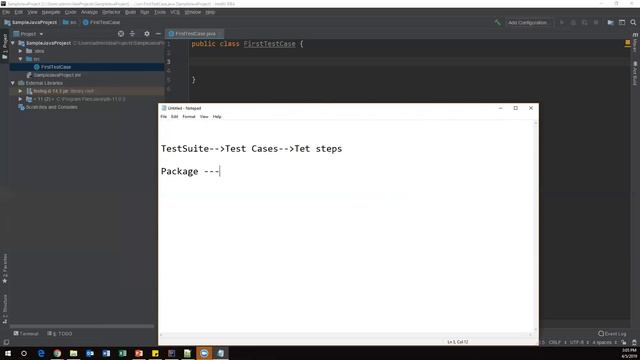Open the Event Log button
This screenshot has height=360, width=640.
[612, 334]
